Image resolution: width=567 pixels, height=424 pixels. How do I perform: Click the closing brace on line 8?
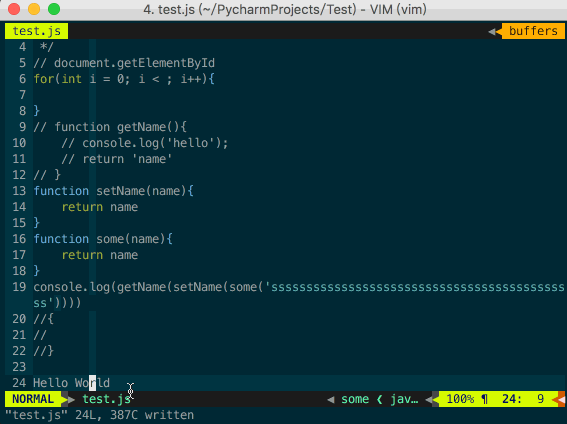37,111
